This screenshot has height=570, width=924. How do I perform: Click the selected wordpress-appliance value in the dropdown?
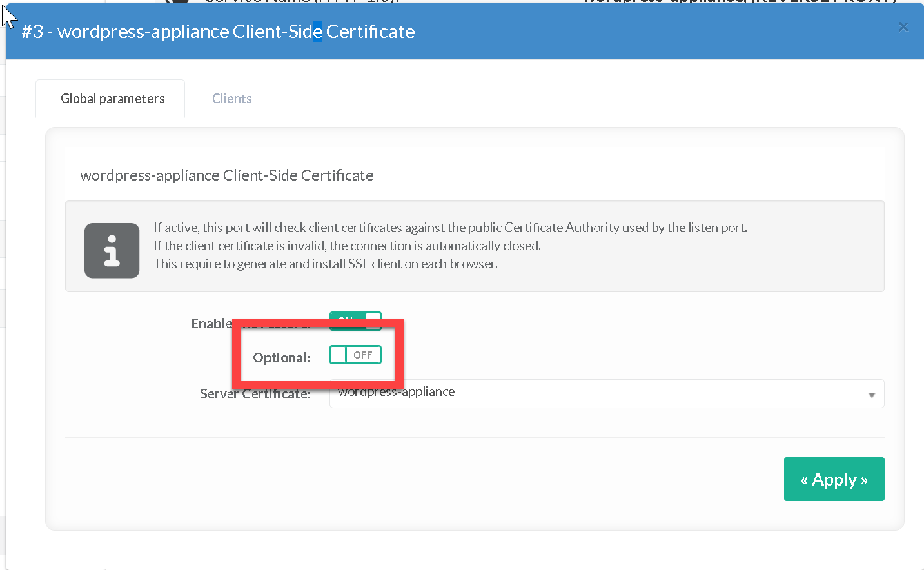(397, 392)
